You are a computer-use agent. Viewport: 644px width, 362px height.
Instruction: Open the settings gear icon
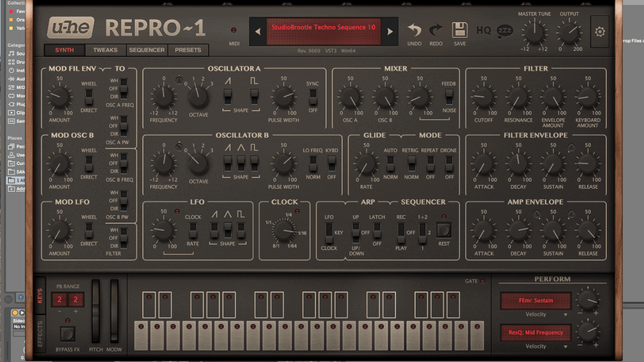click(599, 32)
